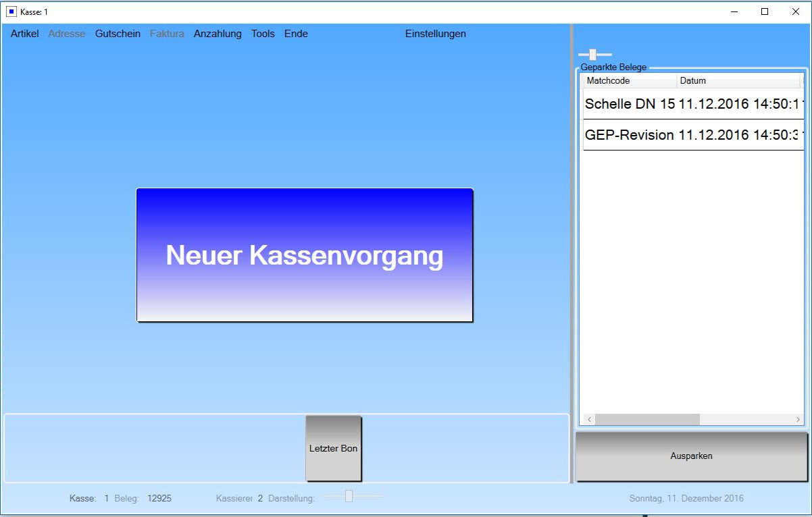812x517 pixels.
Task: Click the Neuer Kassenvorgang button
Action: 305,255
